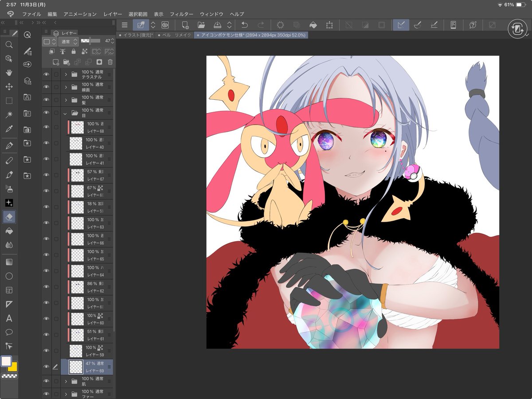Open the アニメーション menu
Image resolution: width=532 pixels, height=399 pixels.
pyautogui.click(x=80, y=14)
